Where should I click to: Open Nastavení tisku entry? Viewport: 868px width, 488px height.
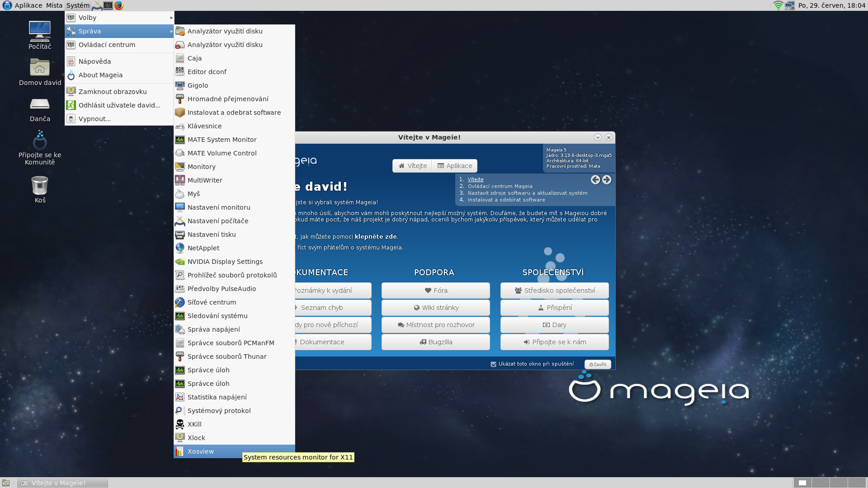[234, 235]
